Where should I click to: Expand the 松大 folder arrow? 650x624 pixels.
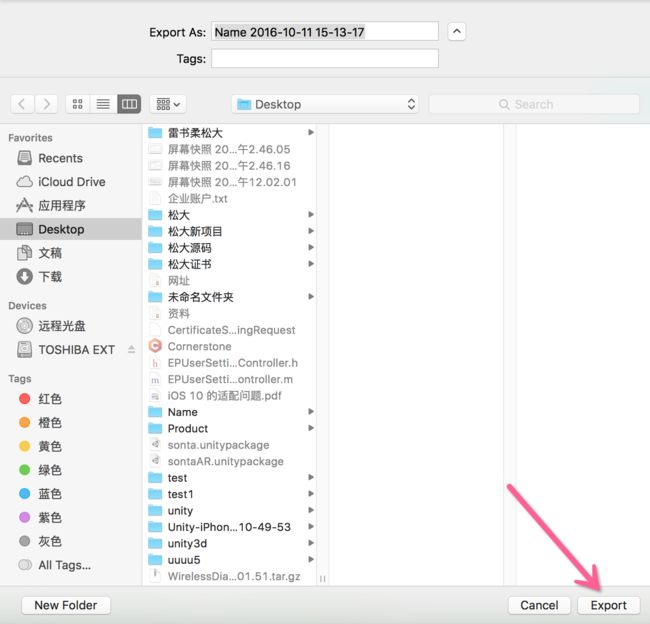(311, 214)
